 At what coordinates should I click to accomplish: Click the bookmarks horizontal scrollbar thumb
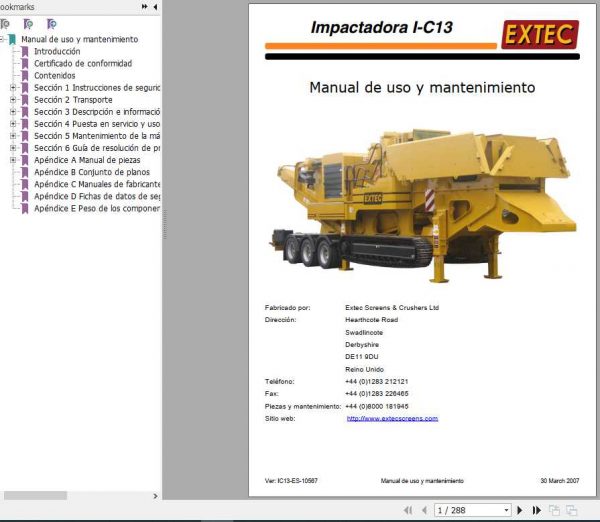point(35,496)
